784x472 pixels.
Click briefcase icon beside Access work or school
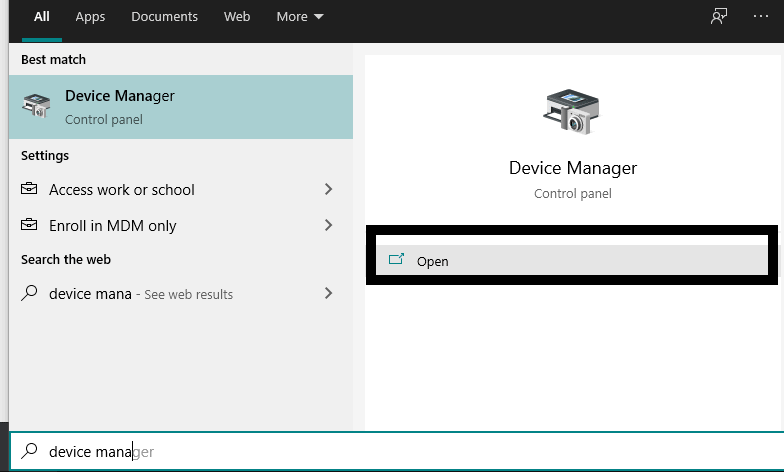pos(29,188)
